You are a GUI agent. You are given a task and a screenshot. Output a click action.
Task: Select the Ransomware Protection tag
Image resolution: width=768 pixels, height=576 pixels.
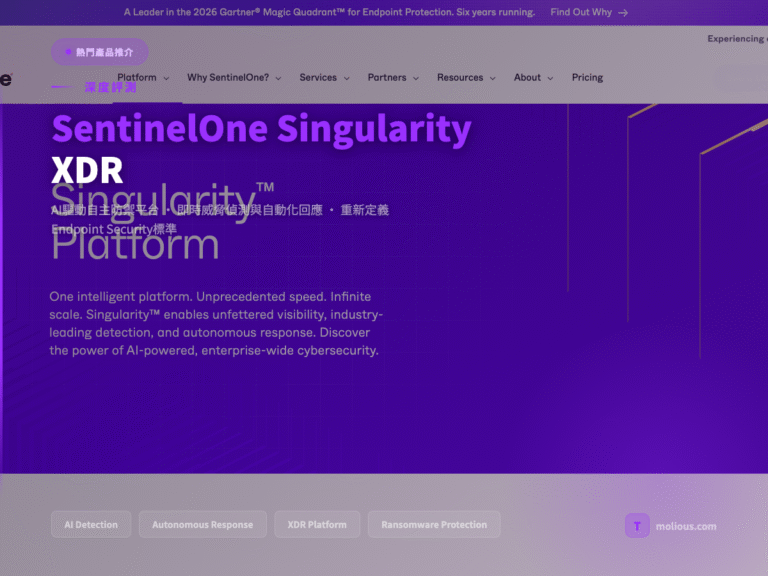click(434, 525)
